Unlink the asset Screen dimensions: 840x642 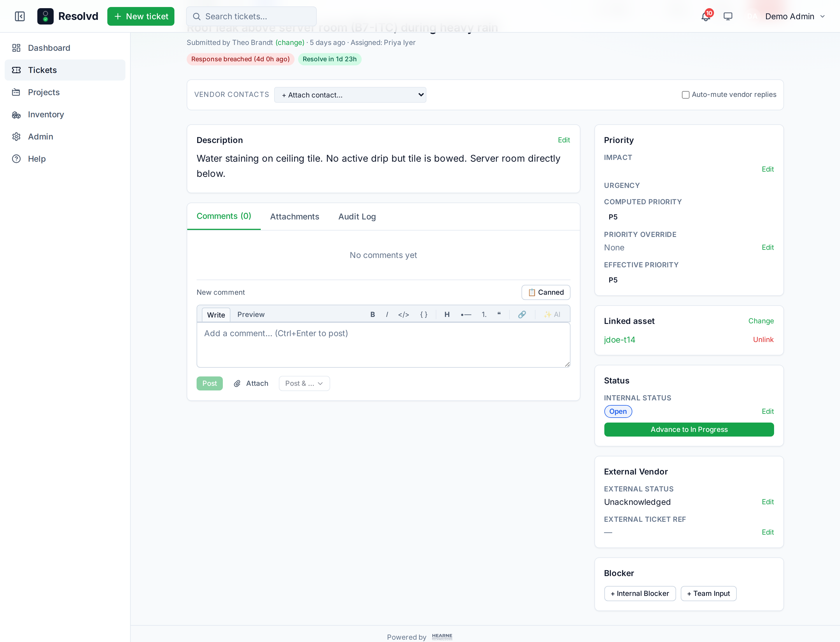(x=763, y=340)
